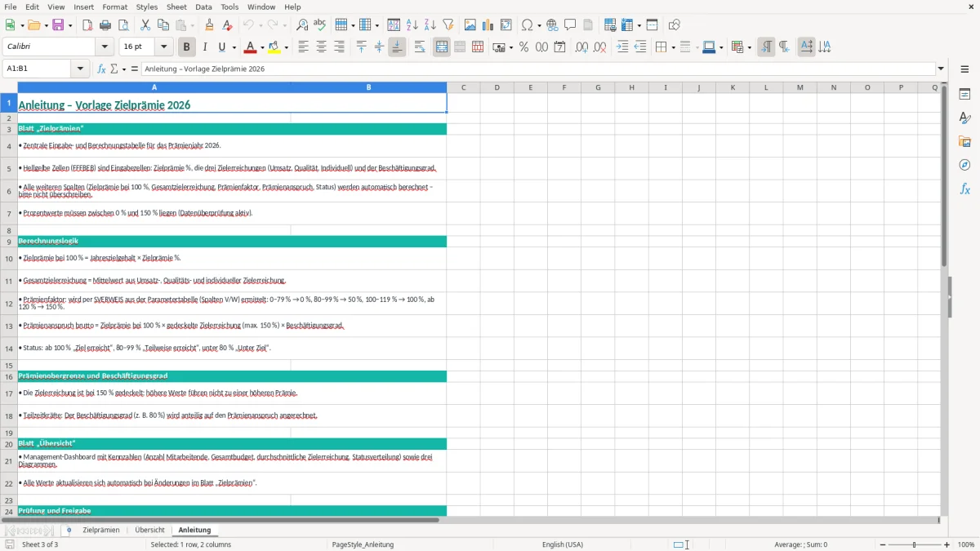Image resolution: width=980 pixels, height=551 pixels.
Task: Click the Increase Indent icon
Action: pos(622,47)
